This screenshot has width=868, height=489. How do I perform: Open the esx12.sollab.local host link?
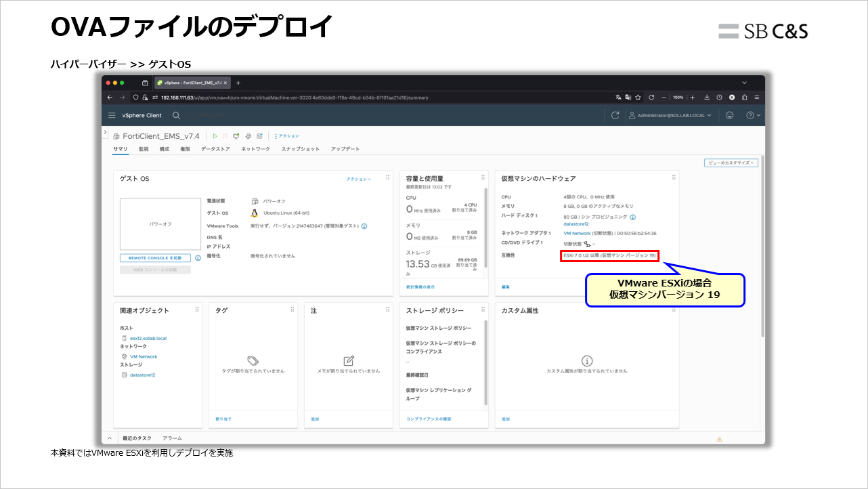pyautogui.click(x=148, y=338)
